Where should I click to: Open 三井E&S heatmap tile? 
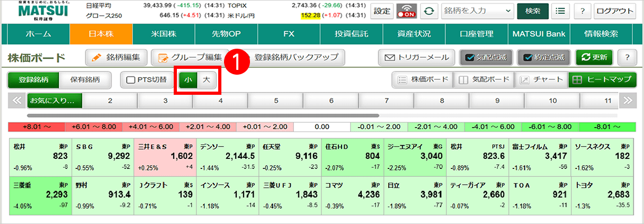pyautogui.click(x=165, y=157)
